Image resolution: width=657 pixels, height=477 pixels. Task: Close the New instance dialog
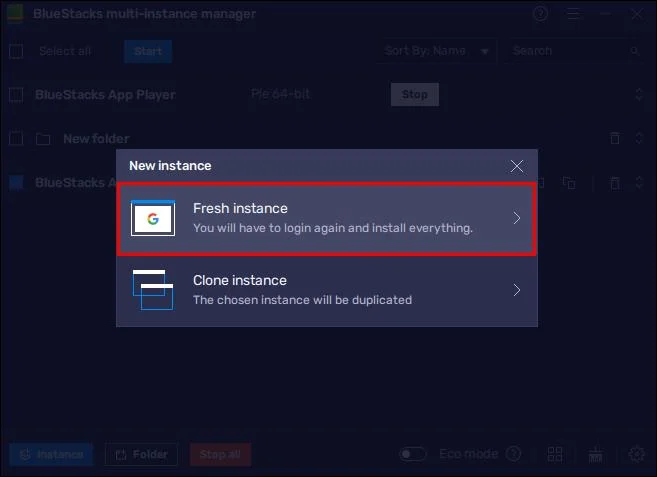click(517, 166)
